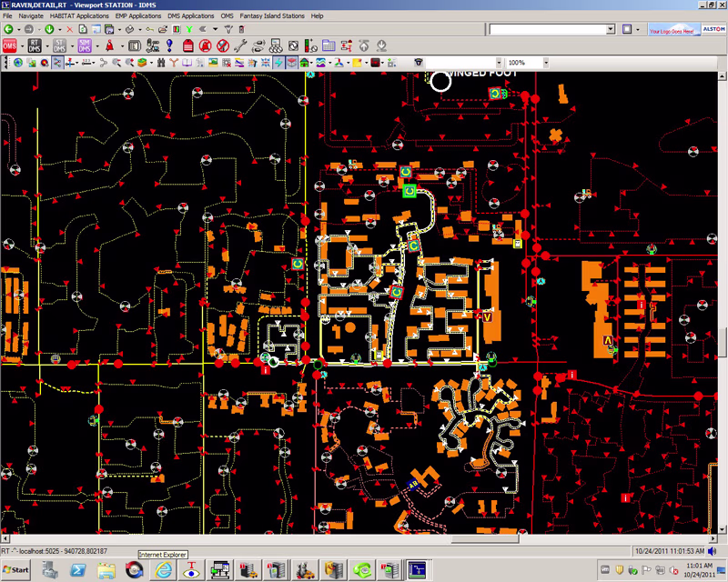
Task: Open the purple SIM DMS button
Action: click(x=85, y=46)
